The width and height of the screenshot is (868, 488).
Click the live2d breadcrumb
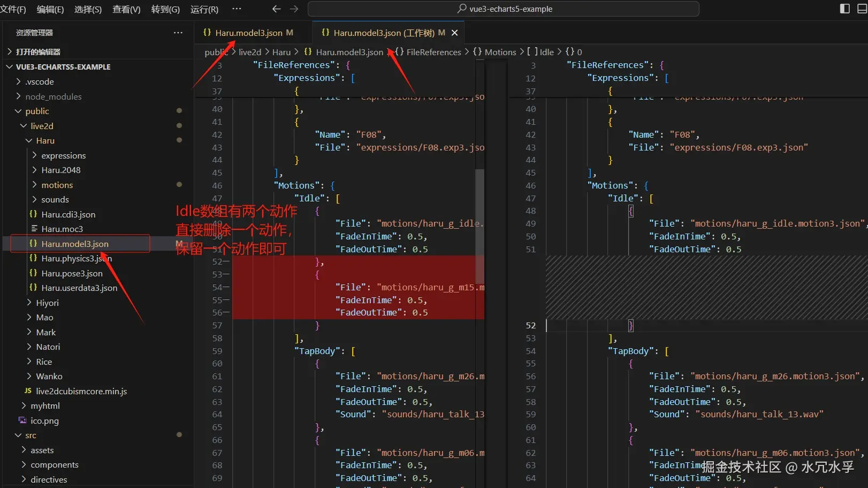click(250, 52)
